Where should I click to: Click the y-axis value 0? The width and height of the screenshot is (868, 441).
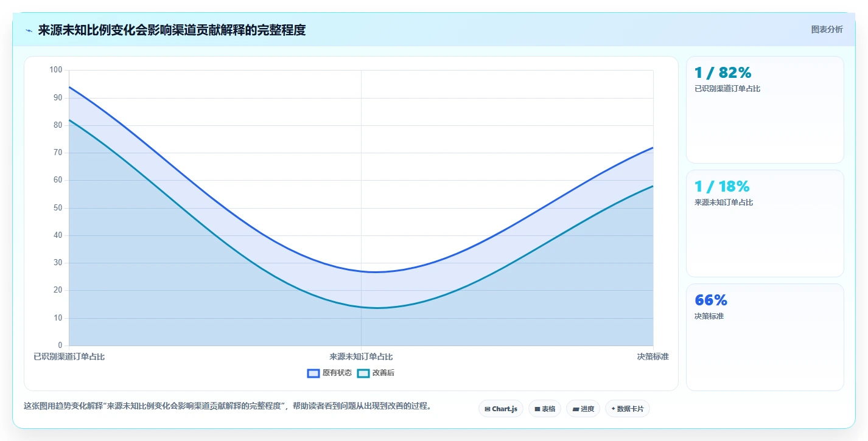(60, 346)
